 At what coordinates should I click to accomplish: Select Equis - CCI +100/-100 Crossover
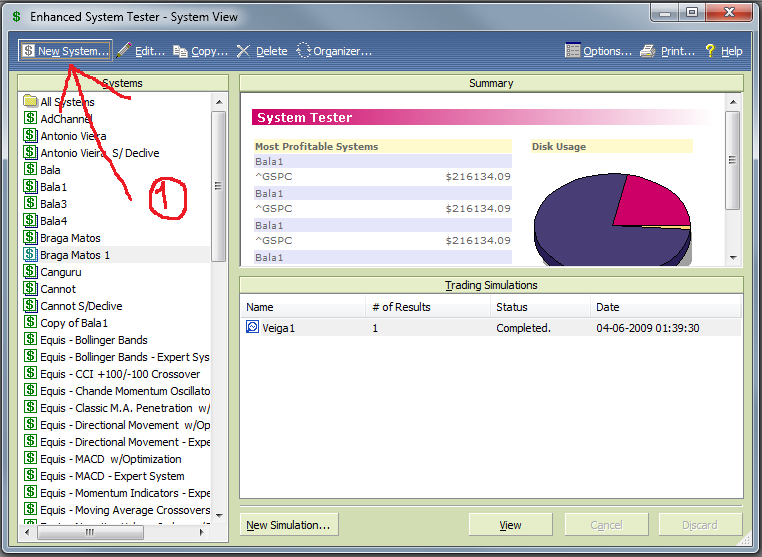[x=120, y=374]
